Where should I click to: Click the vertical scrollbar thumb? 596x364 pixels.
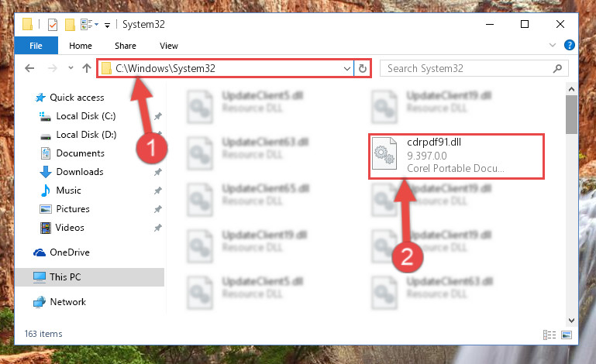click(571, 115)
